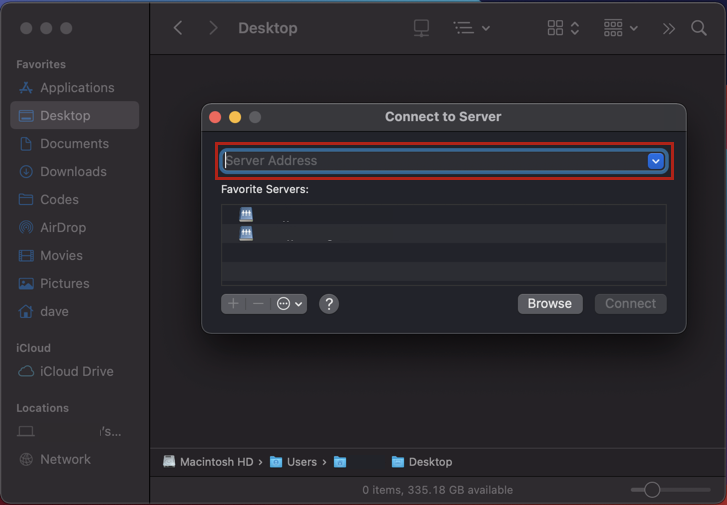Expand the recent servers dropdown arrow
This screenshot has height=505, width=727.
(x=656, y=161)
